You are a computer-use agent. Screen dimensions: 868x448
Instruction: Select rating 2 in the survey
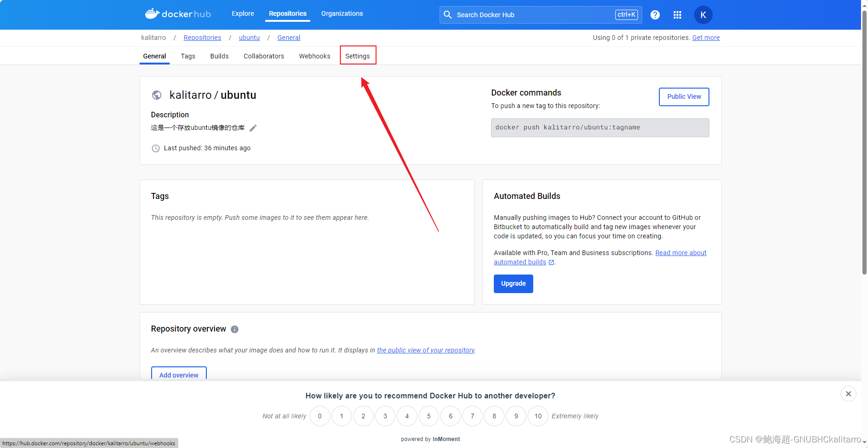coord(364,416)
